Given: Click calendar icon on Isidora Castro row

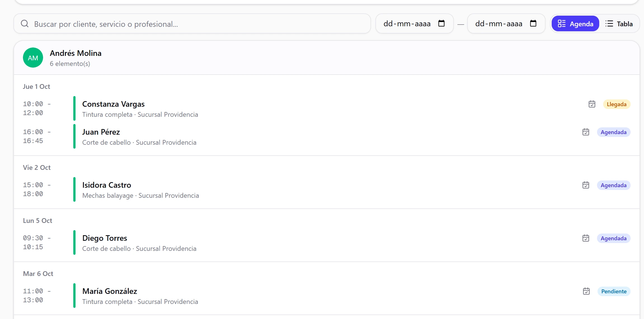Looking at the screenshot, I should coord(586,185).
